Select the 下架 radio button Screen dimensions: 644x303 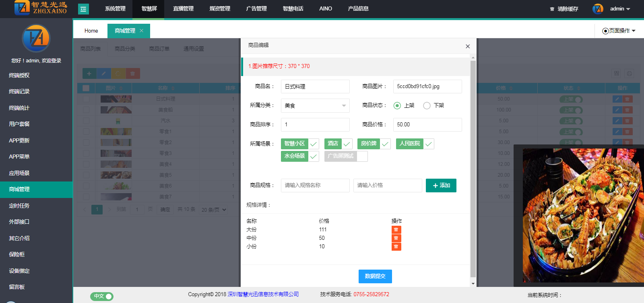point(427,105)
